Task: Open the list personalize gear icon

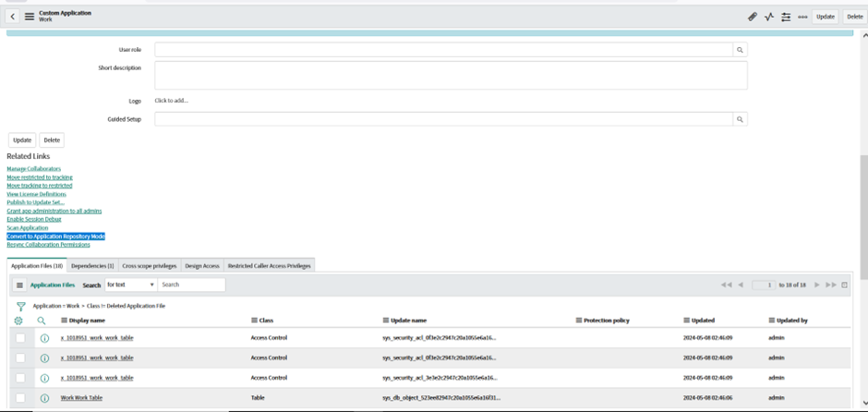Action: point(18,321)
